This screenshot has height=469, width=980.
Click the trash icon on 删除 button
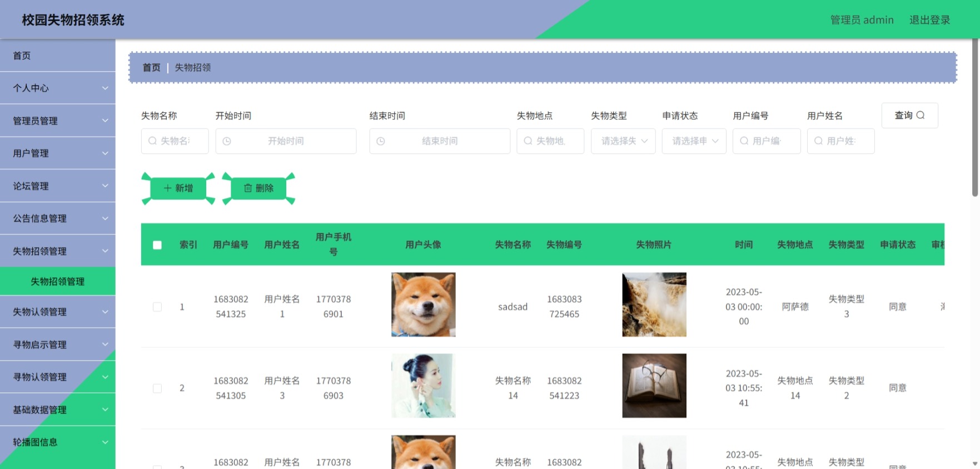click(248, 188)
